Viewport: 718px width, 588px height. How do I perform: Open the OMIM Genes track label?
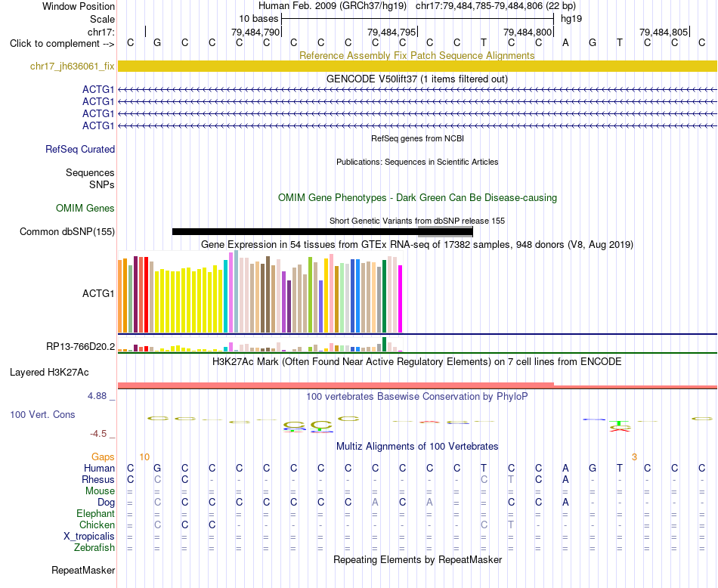[85, 209]
